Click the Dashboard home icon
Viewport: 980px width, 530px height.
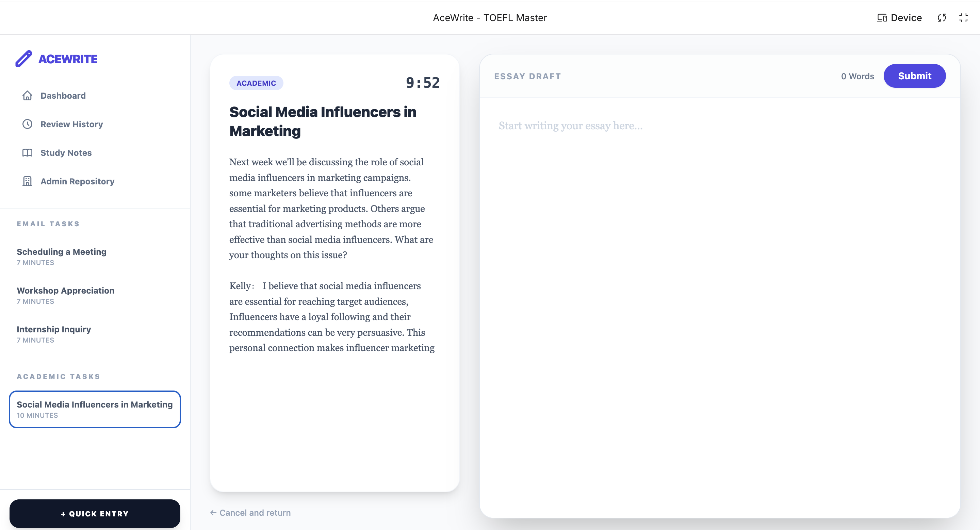27,96
